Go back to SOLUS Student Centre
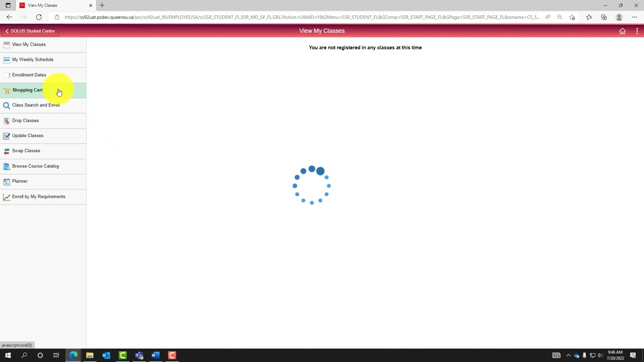Screen dimensions: 644x362 click(30, 31)
